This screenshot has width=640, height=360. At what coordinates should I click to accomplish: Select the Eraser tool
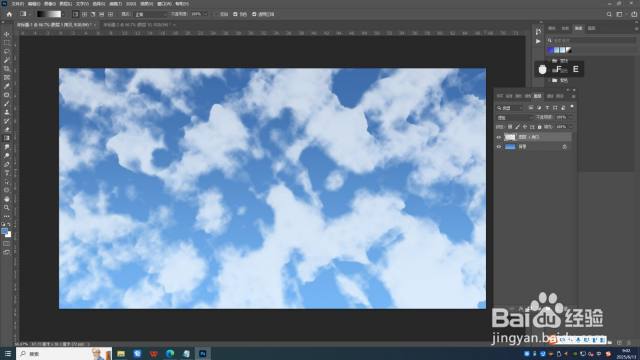tap(7, 129)
